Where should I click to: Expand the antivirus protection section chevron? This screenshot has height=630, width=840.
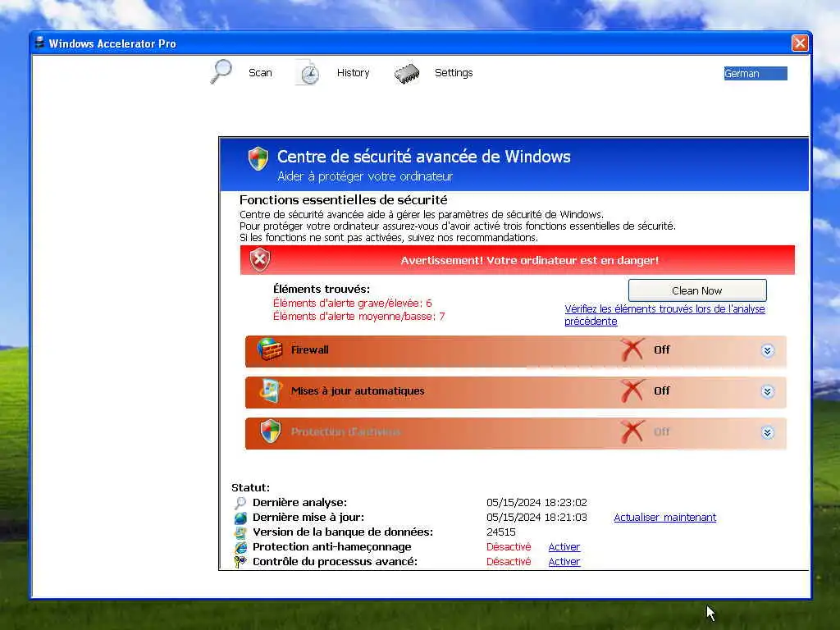(767, 432)
